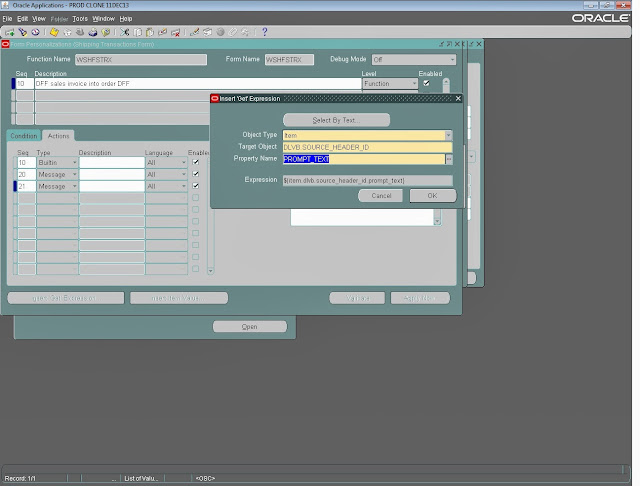Click the Folder Tools toolbar icon
This screenshot has height=486, width=640.
coord(245,32)
